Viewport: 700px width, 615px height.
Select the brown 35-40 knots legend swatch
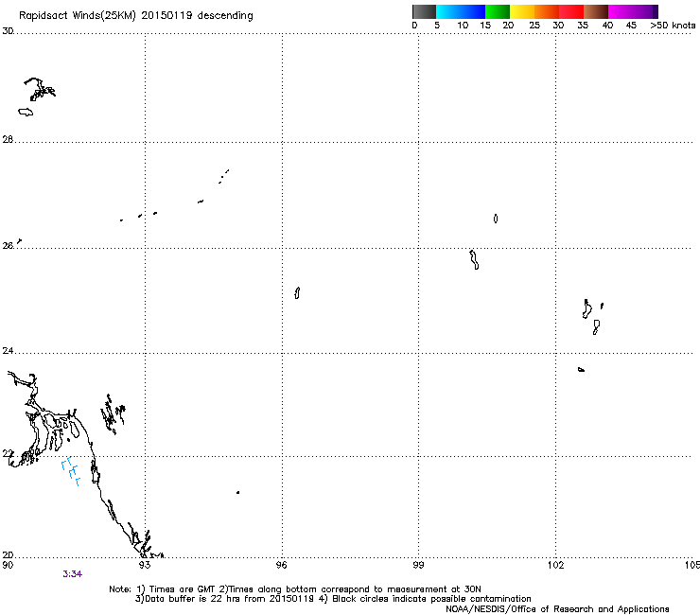(x=596, y=11)
